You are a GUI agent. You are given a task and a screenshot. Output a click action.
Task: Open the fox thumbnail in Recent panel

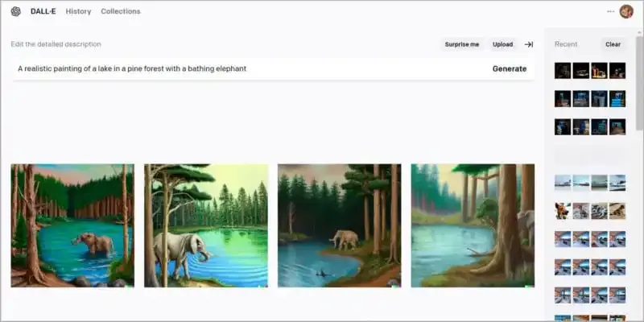point(563,211)
